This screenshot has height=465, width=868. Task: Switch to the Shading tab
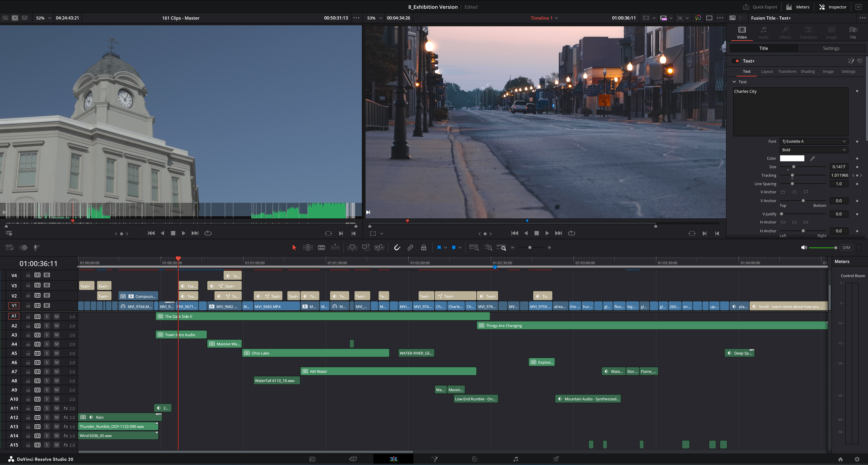point(807,72)
